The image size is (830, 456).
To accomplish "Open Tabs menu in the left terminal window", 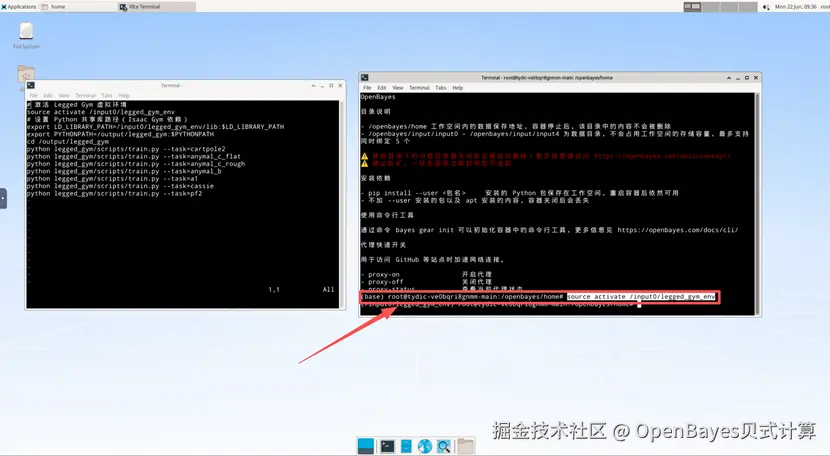I will tap(107, 95).
